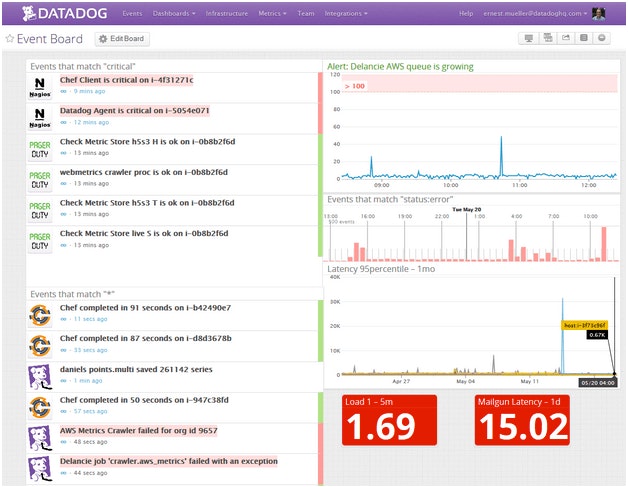Viewport: 628px width, 487px height.
Task: Open the Infrastructure menu item
Action: coord(227,13)
